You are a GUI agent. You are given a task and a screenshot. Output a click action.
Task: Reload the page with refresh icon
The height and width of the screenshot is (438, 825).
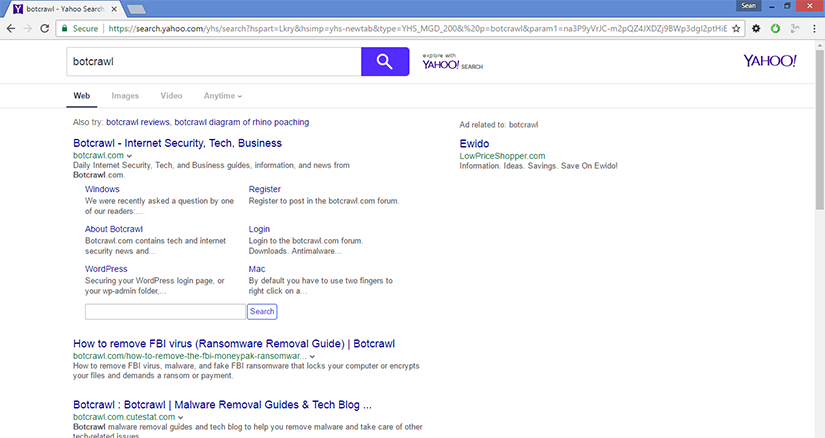[x=45, y=28]
